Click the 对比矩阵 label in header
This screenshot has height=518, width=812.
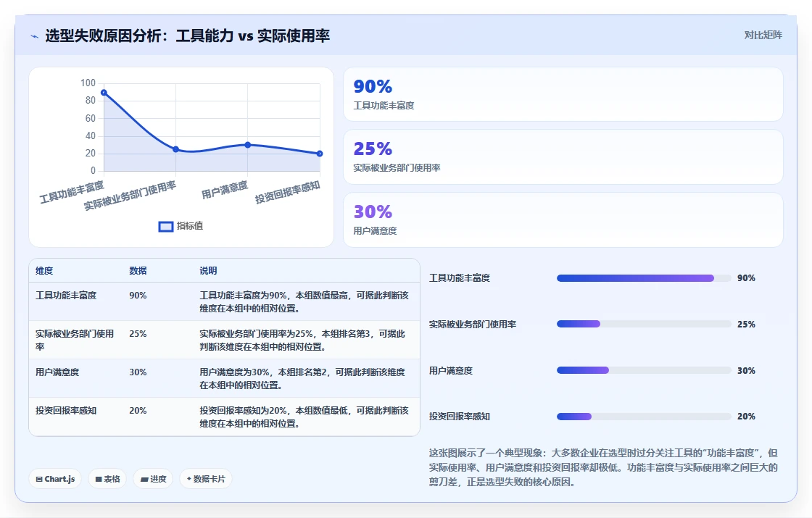[763, 35]
